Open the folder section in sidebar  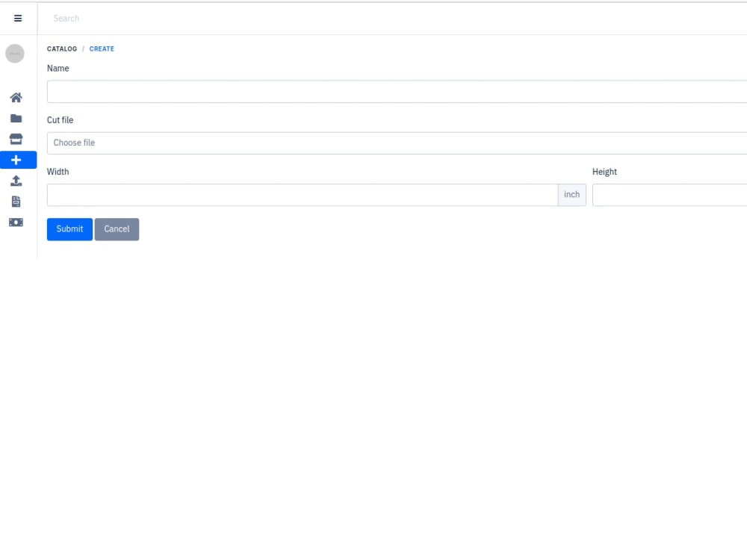[16, 117]
